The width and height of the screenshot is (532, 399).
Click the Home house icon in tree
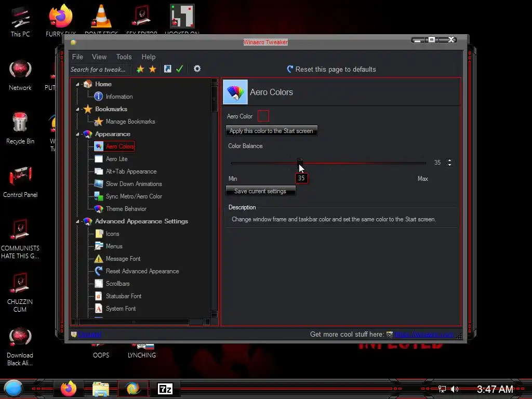[88, 84]
